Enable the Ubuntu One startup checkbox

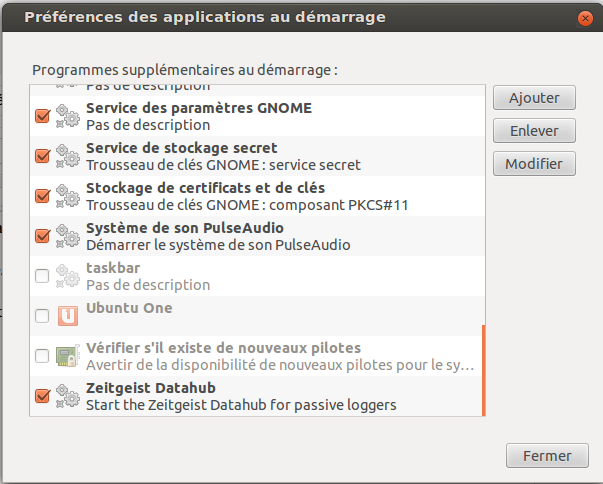pos(42,316)
